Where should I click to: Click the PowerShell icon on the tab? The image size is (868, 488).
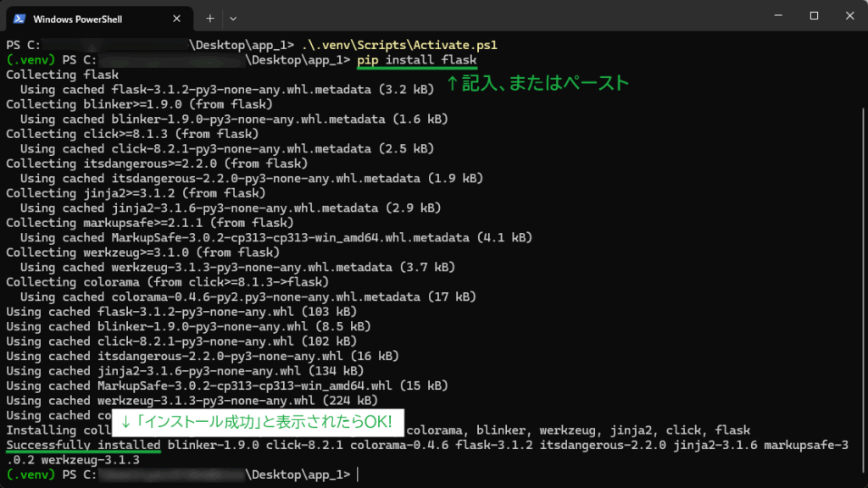(19, 19)
